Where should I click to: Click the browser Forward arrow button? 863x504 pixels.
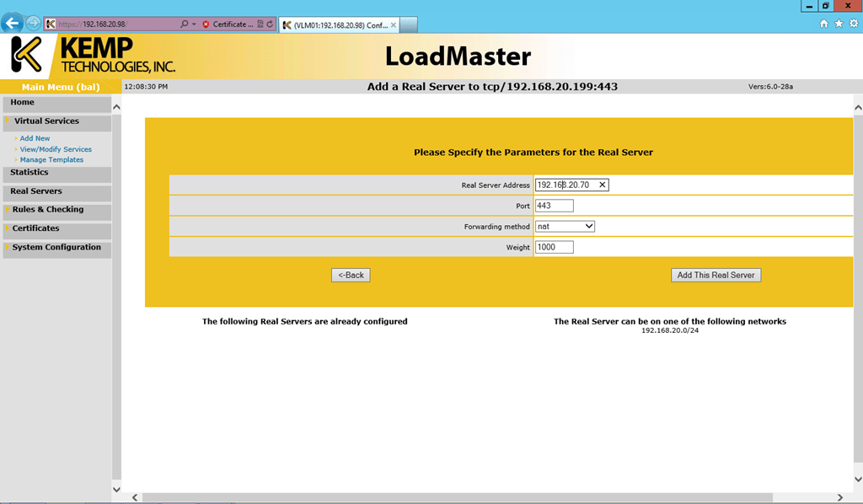coord(34,24)
